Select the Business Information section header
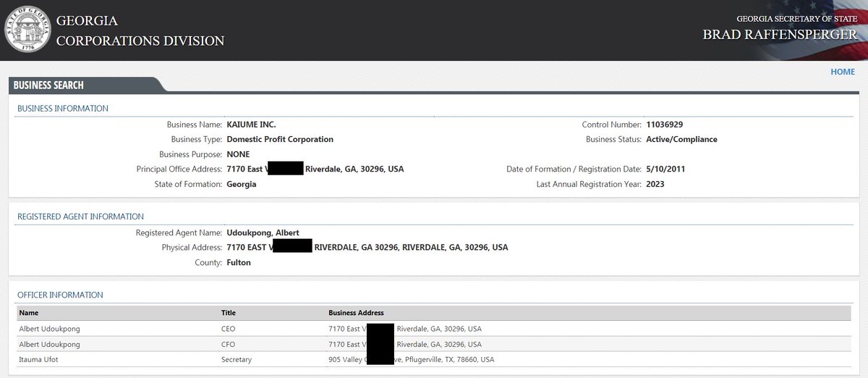The image size is (868, 378). point(63,109)
